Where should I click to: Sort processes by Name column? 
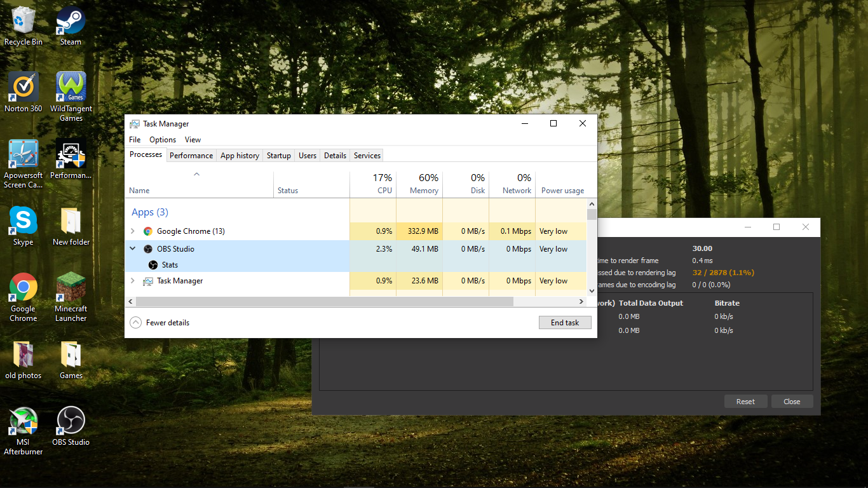pyautogui.click(x=200, y=184)
